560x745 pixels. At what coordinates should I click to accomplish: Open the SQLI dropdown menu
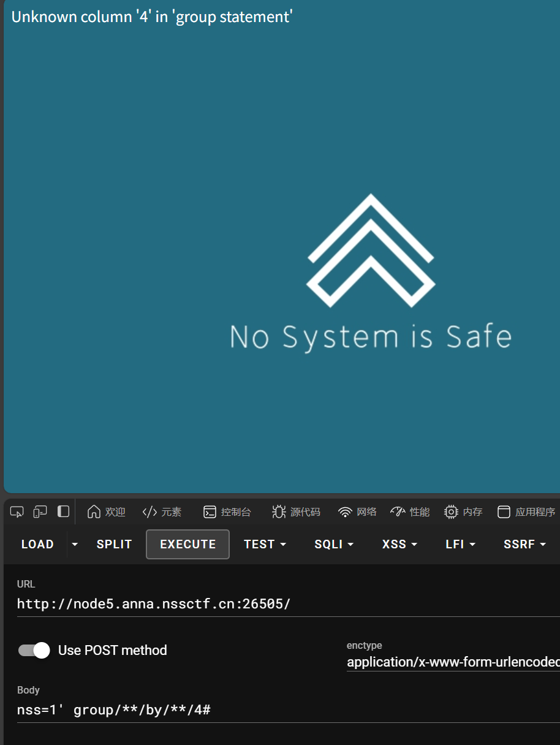334,544
